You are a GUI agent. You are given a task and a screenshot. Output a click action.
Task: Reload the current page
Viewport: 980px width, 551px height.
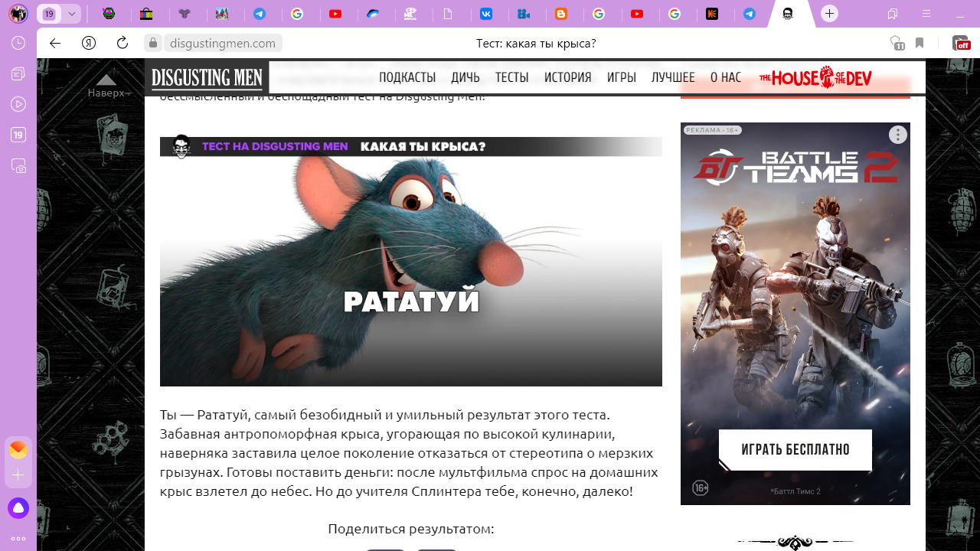(122, 43)
